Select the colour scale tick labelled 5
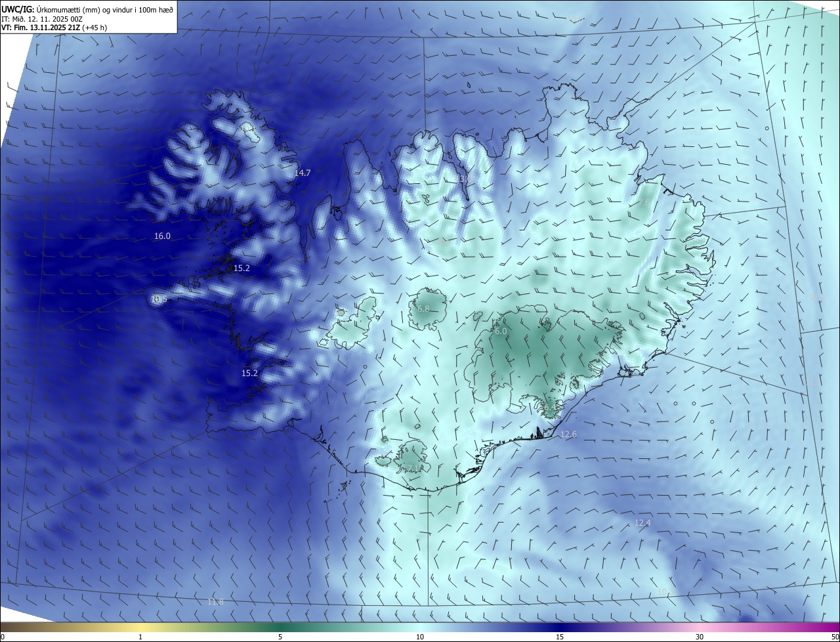Viewport: 840px width, 642px height. (x=280, y=637)
